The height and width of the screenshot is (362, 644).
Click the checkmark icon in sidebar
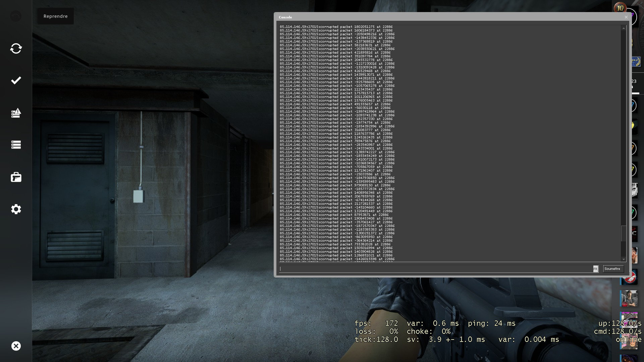16,80
